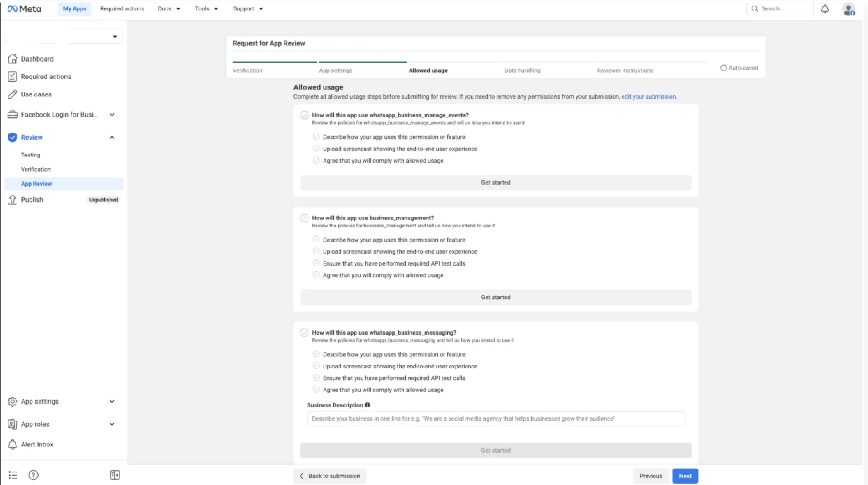The image size is (868, 485).
Task: Open the 'edit your submission' link
Action: [649, 97]
